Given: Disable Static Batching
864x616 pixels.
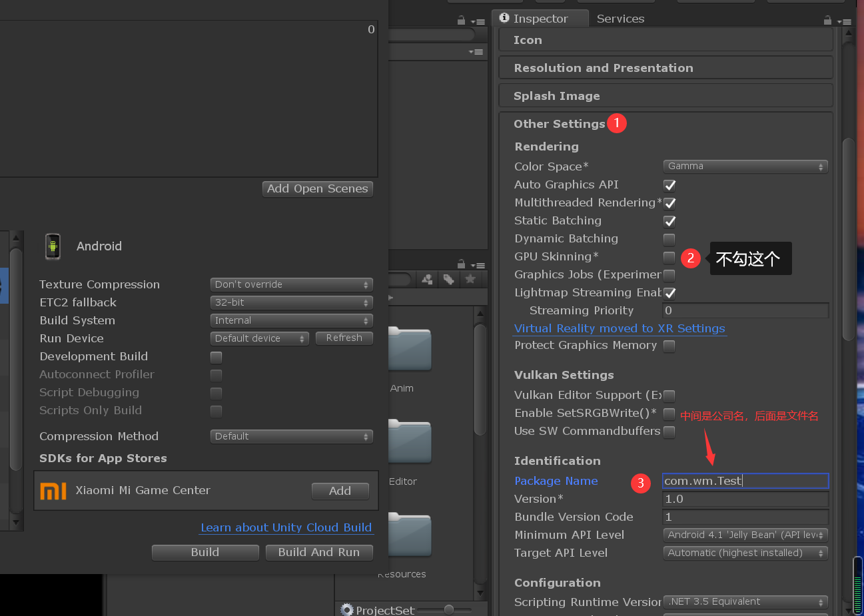Looking at the screenshot, I should coord(669,220).
